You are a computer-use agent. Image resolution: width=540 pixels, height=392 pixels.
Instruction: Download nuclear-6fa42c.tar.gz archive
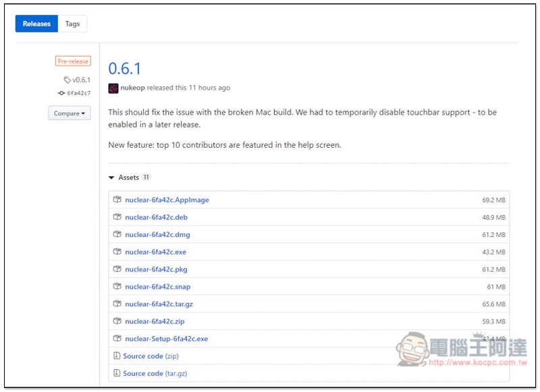(x=159, y=304)
